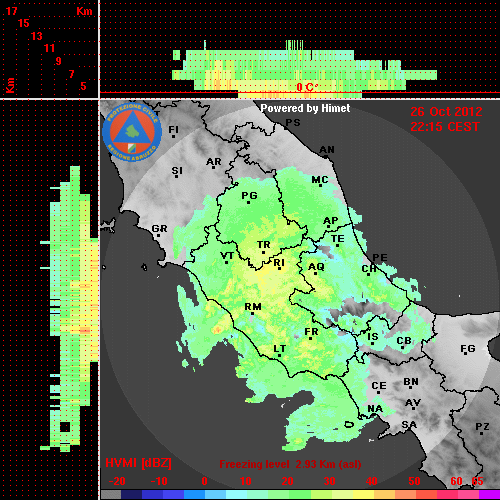Click the FG city label

click(468, 349)
